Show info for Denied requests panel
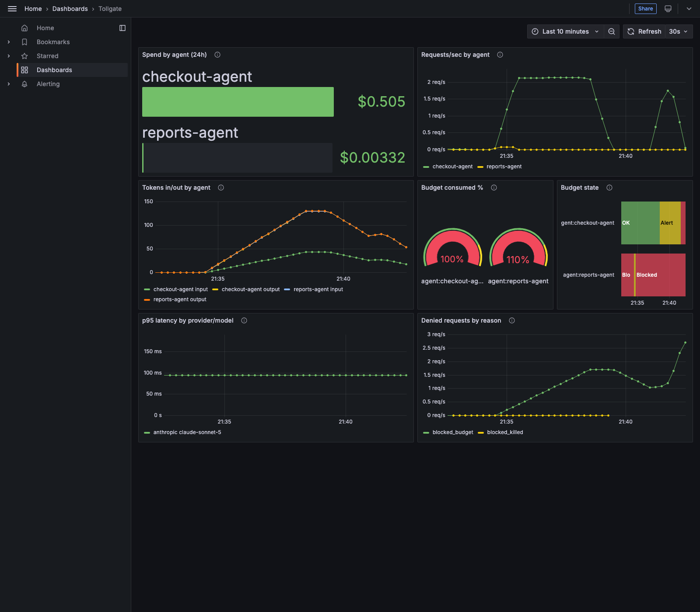Screen dimensions: 700x612 pos(512,320)
